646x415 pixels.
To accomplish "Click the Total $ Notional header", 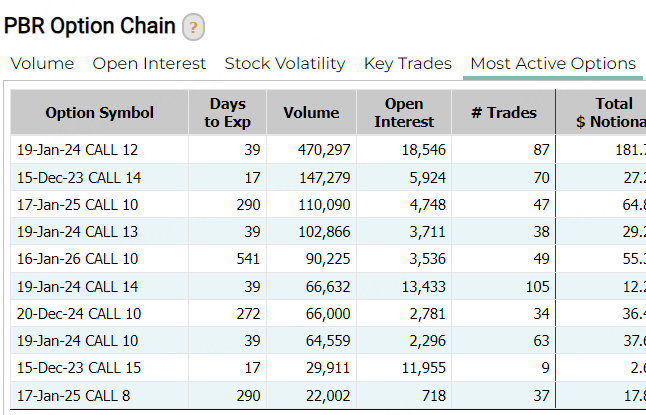I will pyautogui.click(x=612, y=113).
